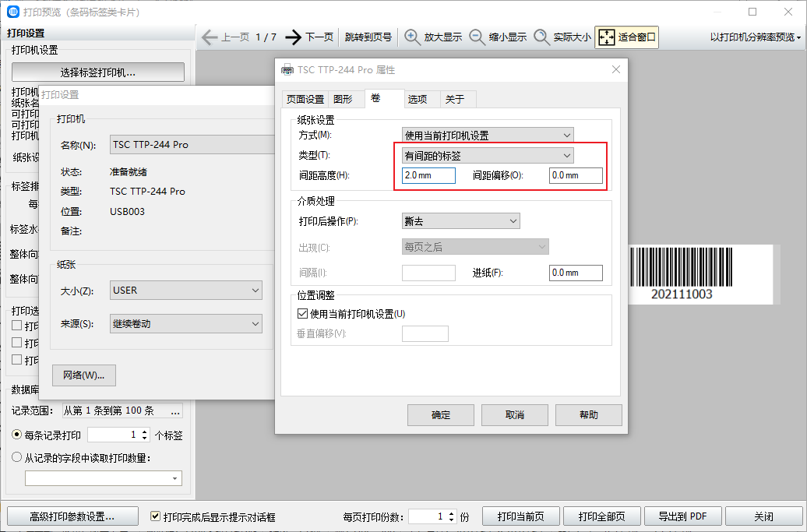Click status 准备就绪 text
The width and height of the screenshot is (807, 532).
pyautogui.click(x=129, y=172)
